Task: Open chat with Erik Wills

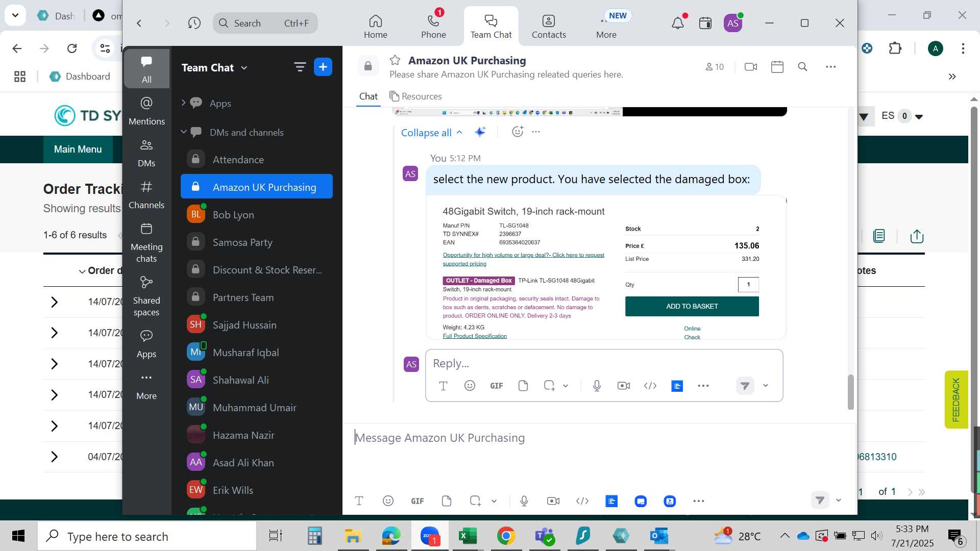Action: [256, 490]
